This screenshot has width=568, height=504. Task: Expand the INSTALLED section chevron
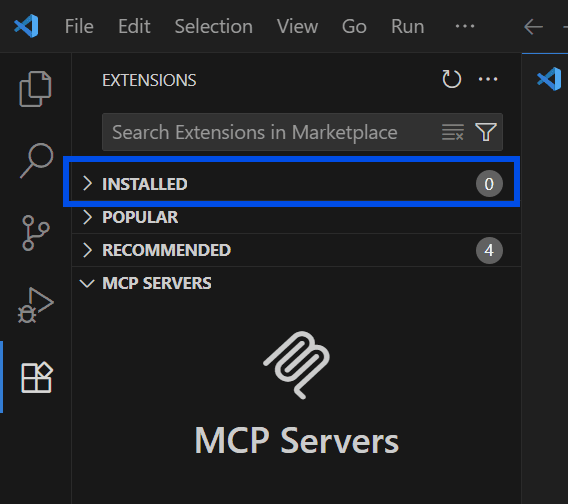pos(87,183)
